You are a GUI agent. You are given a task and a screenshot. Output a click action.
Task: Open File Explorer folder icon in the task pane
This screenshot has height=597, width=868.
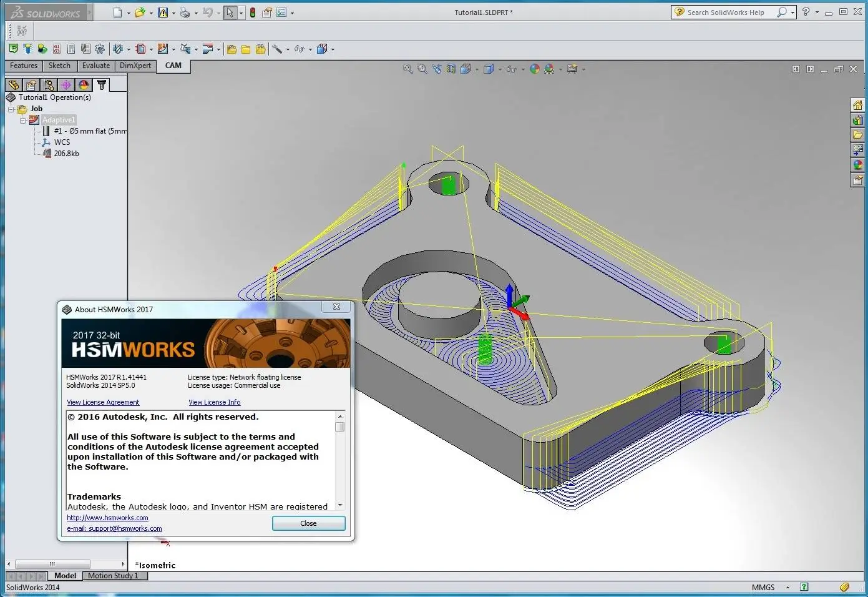point(858,135)
